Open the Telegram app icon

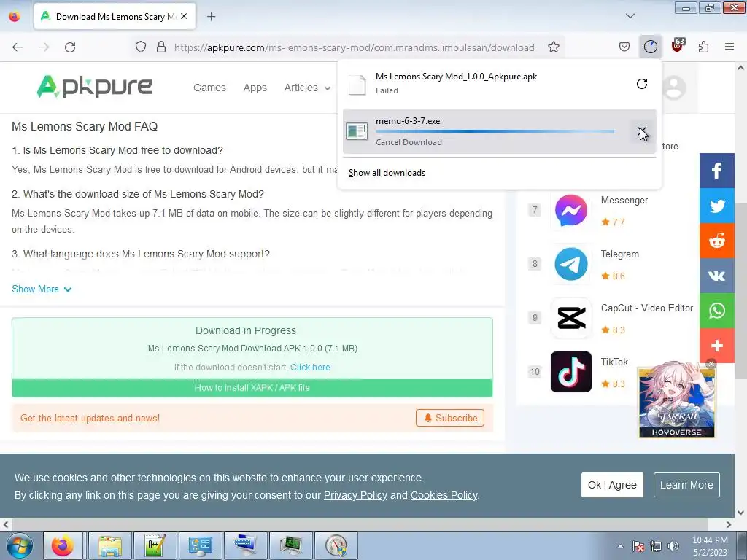click(570, 264)
